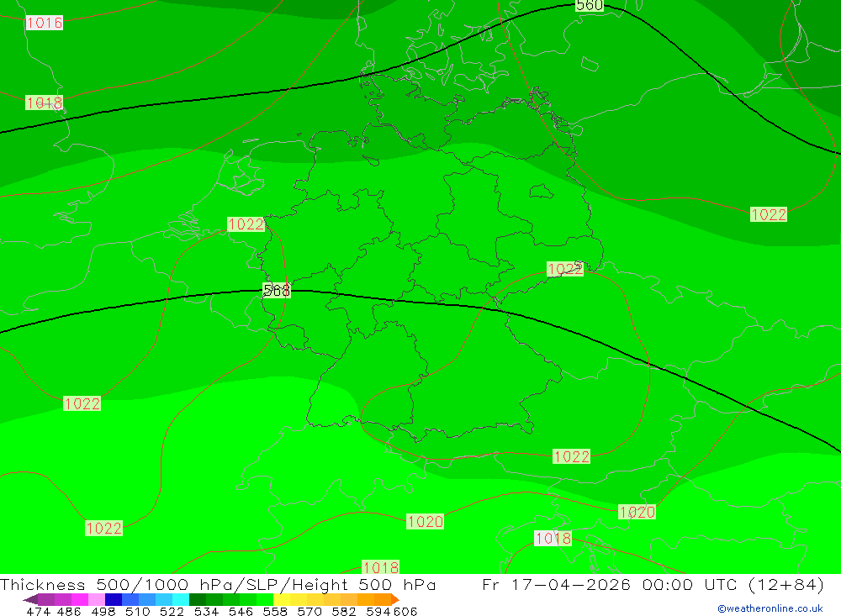The height and width of the screenshot is (616, 841).
Task: Click the legend value 510
Action: click(x=137, y=611)
